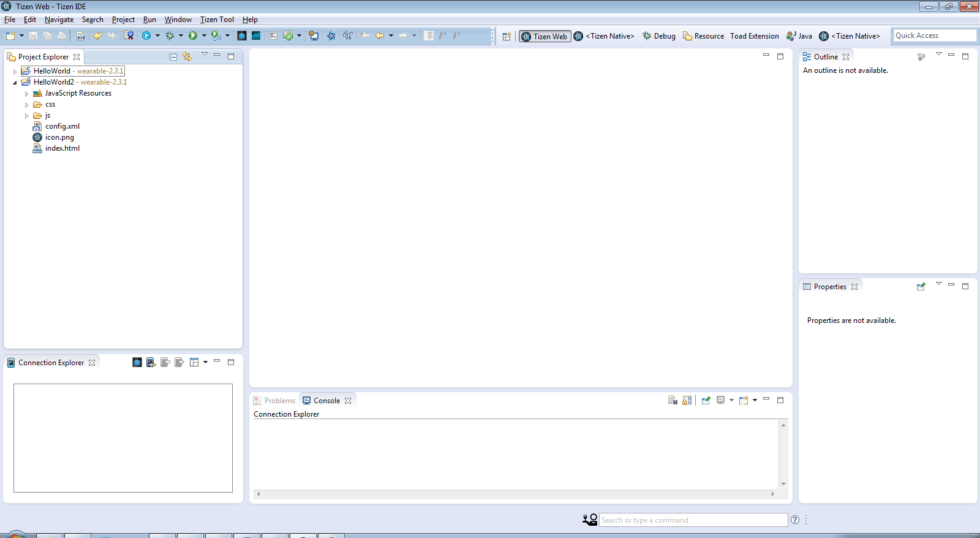The width and height of the screenshot is (980, 538).
Task: Click Collapse All in Project Explorer
Action: [x=173, y=56]
